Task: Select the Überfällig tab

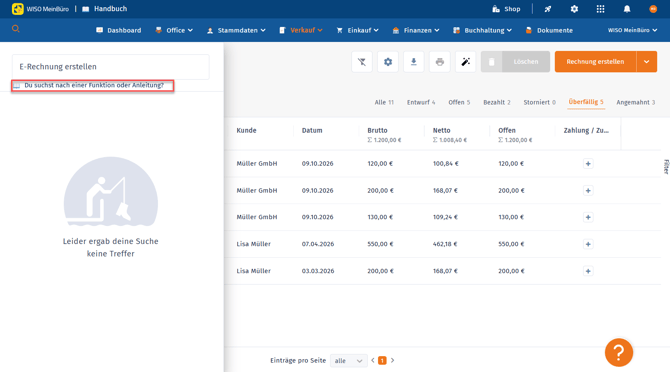Action: [586, 102]
